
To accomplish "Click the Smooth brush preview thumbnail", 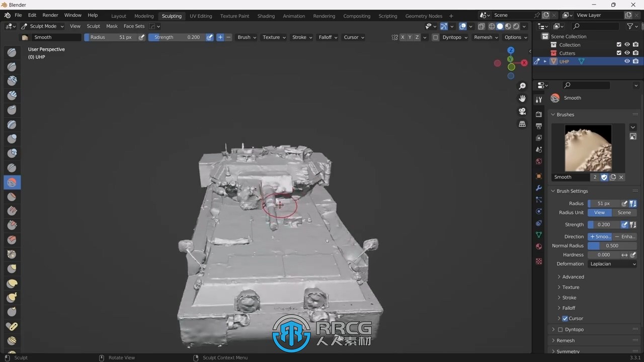I will click(588, 148).
